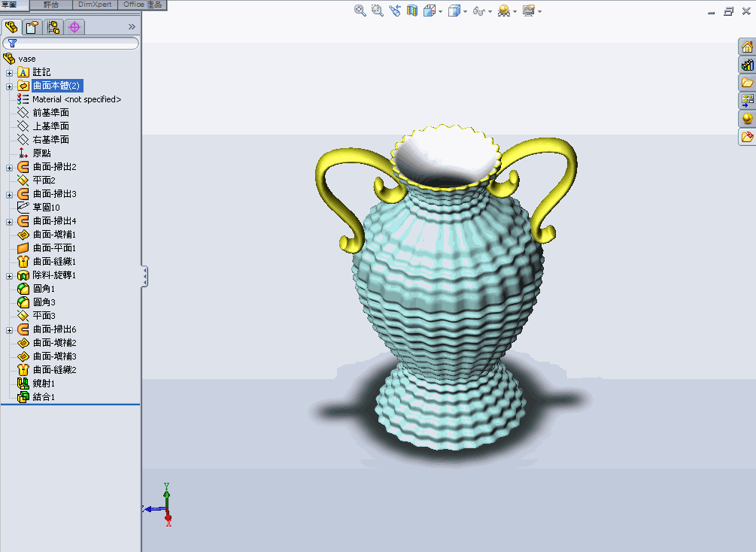The image size is (756, 552).
Task: Click the File Explorer icon in the task pane
Action: coord(748,83)
